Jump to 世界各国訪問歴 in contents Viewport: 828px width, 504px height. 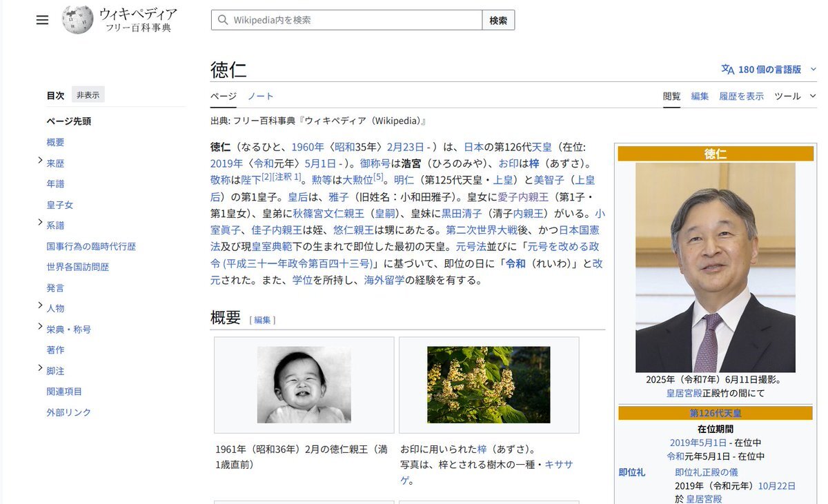point(77,267)
